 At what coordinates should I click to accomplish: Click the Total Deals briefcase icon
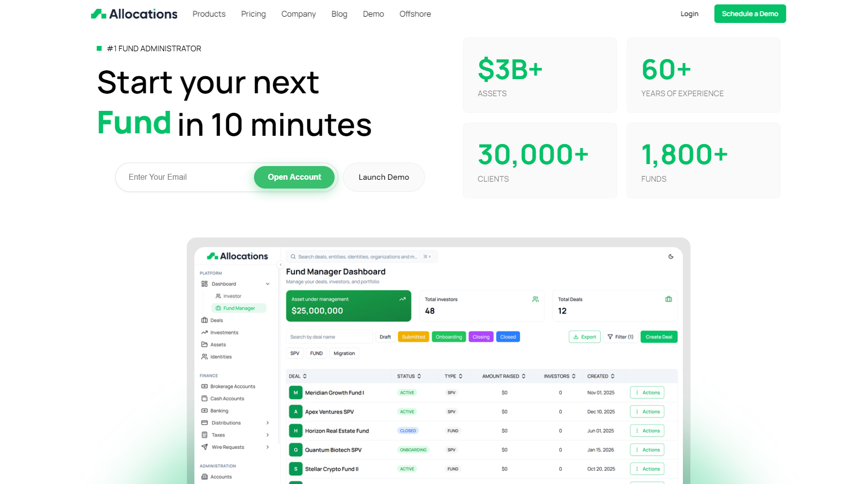[669, 299]
